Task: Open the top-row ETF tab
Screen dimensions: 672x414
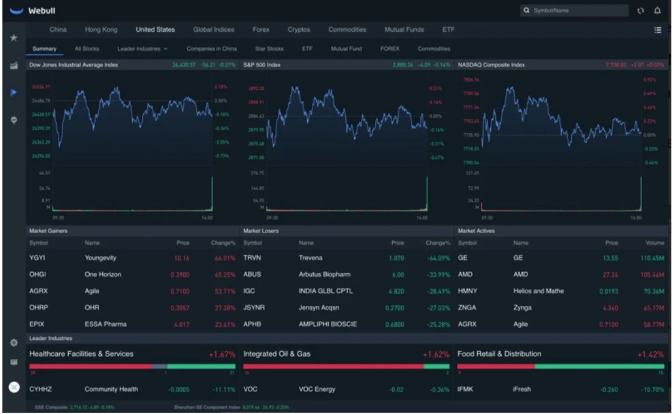Action: pyautogui.click(x=448, y=30)
